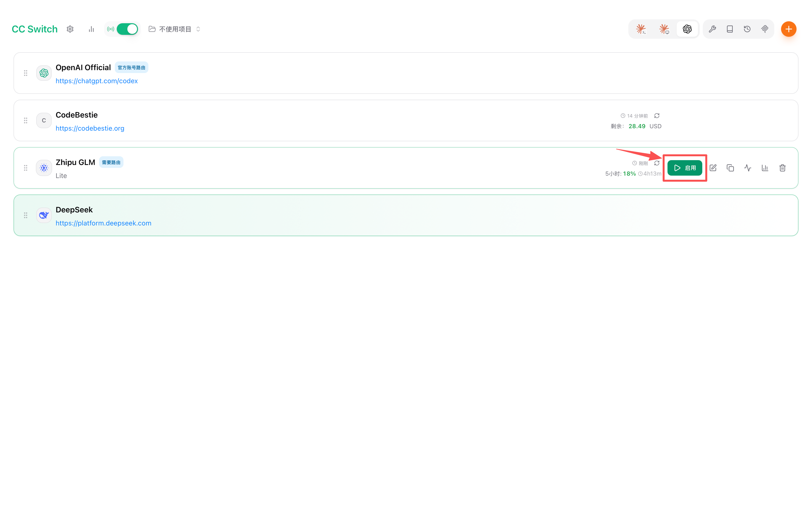Click the wrench tool icon
The image size is (812, 508).
point(712,29)
